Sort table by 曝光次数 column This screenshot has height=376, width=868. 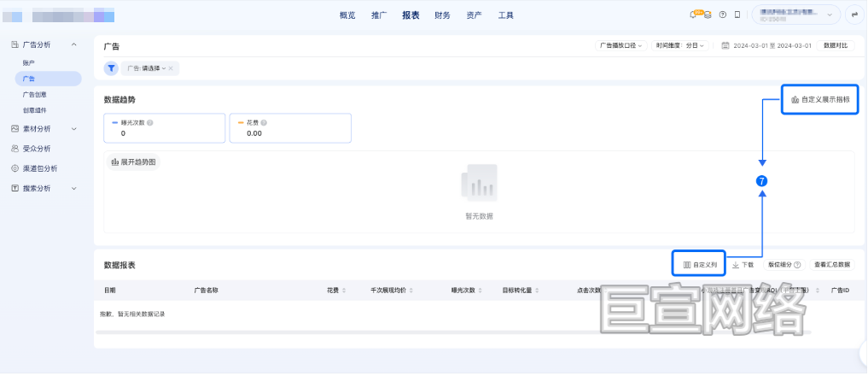[480, 291]
